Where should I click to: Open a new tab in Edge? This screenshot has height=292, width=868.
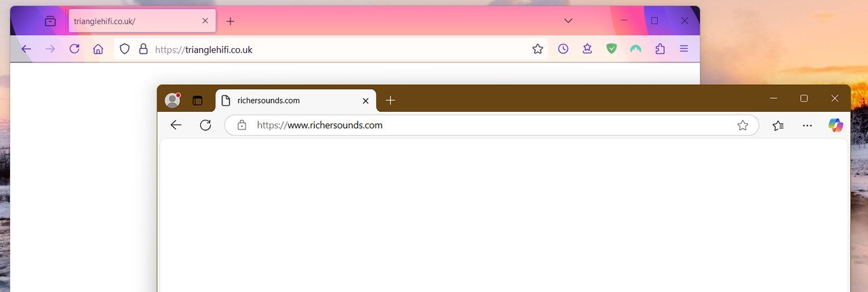390,100
